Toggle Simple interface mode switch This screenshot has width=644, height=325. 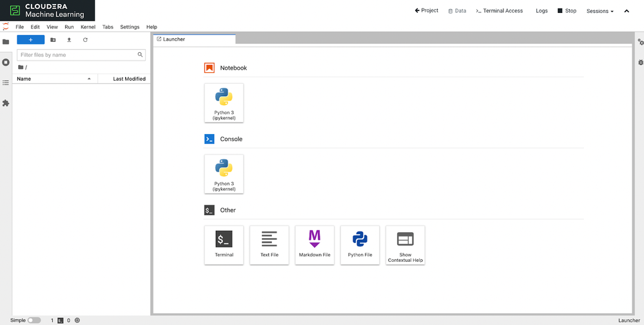pyautogui.click(x=34, y=320)
